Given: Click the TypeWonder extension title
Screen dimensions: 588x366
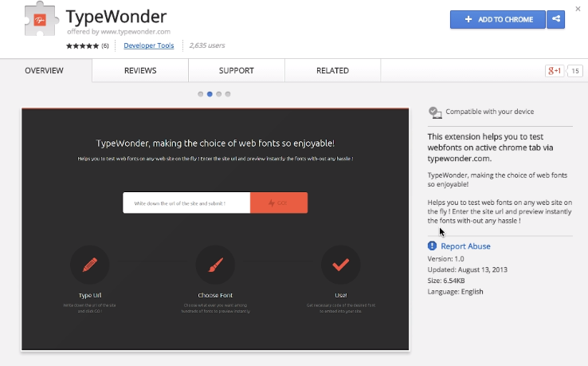Looking at the screenshot, I should pos(116,17).
